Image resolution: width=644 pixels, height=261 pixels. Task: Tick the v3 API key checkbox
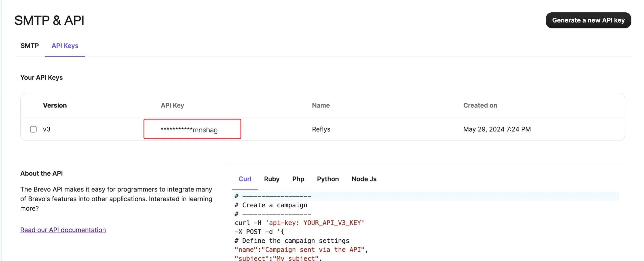(33, 129)
